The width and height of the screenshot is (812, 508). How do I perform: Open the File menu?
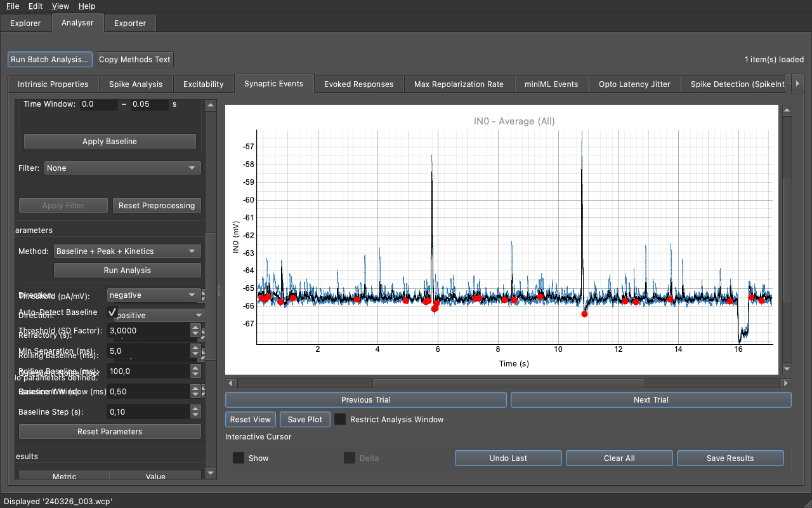13,6
